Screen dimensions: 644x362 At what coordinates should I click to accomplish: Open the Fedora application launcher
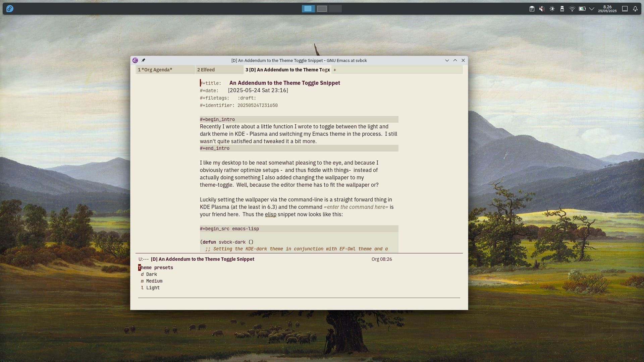pos(10,9)
